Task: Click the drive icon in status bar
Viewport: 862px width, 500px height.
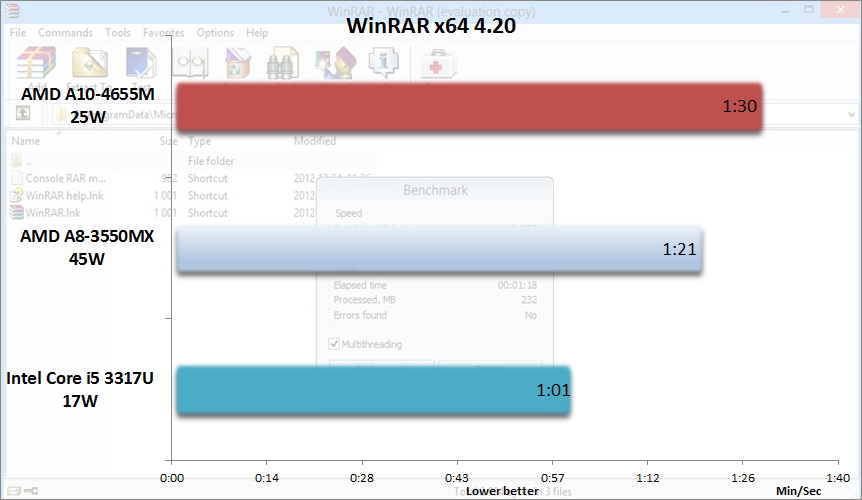Action: point(15,491)
